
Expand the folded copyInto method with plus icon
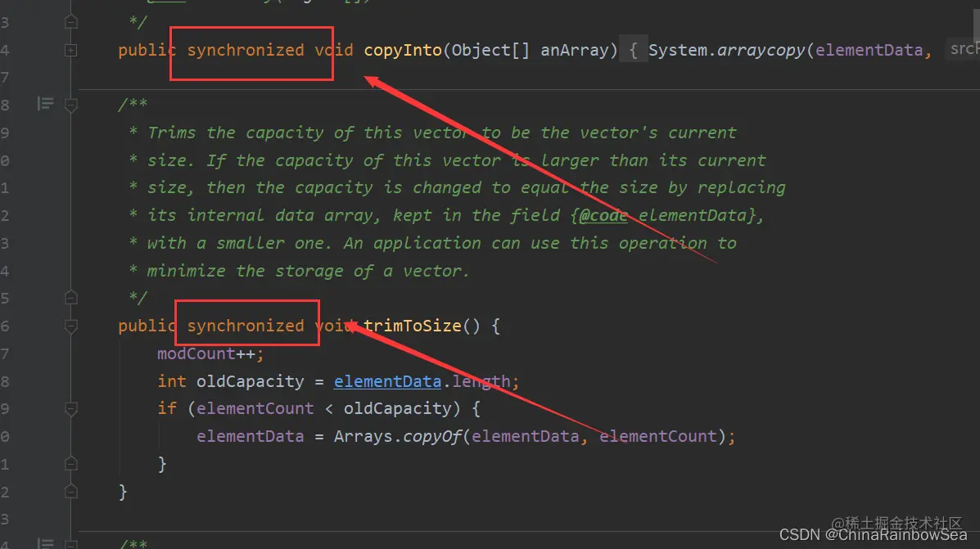pos(70,50)
